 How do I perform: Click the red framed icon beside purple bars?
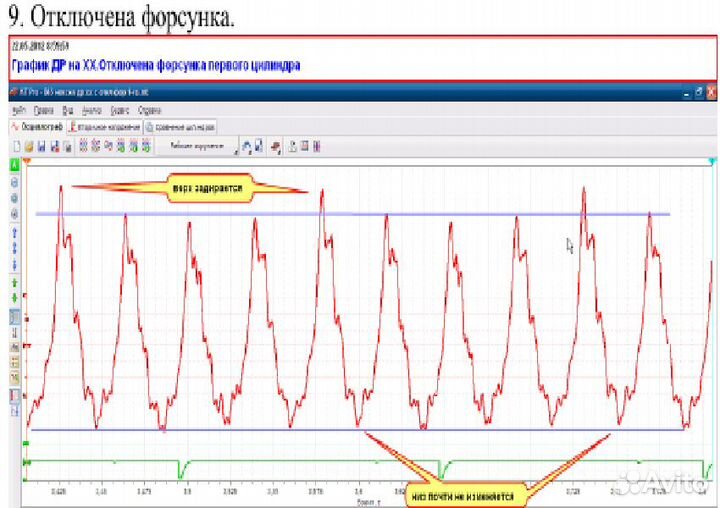point(304,147)
